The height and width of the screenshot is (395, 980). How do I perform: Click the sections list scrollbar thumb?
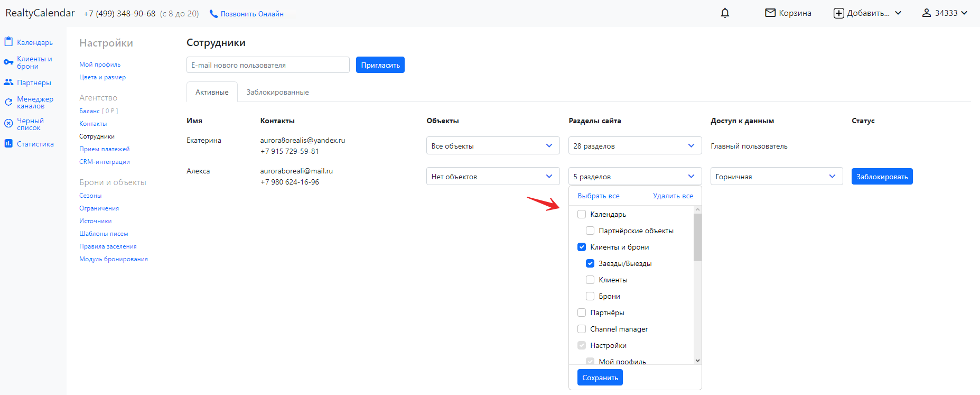pos(697,237)
